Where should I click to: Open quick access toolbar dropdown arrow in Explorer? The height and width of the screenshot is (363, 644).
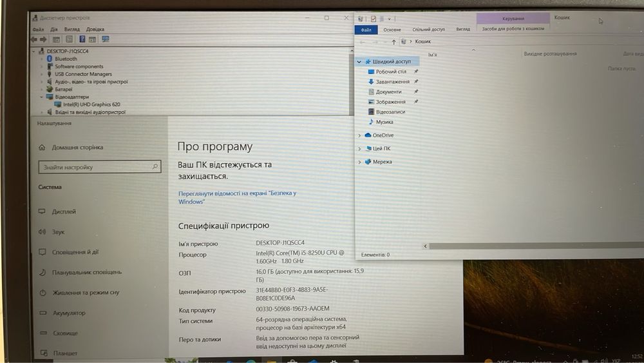pyautogui.click(x=390, y=19)
